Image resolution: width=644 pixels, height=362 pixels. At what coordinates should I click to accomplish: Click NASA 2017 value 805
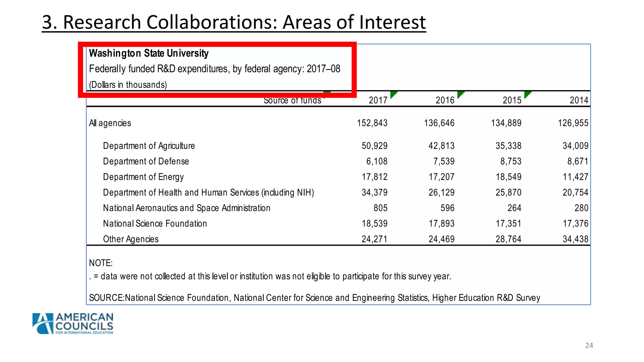click(x=380, y=208)
